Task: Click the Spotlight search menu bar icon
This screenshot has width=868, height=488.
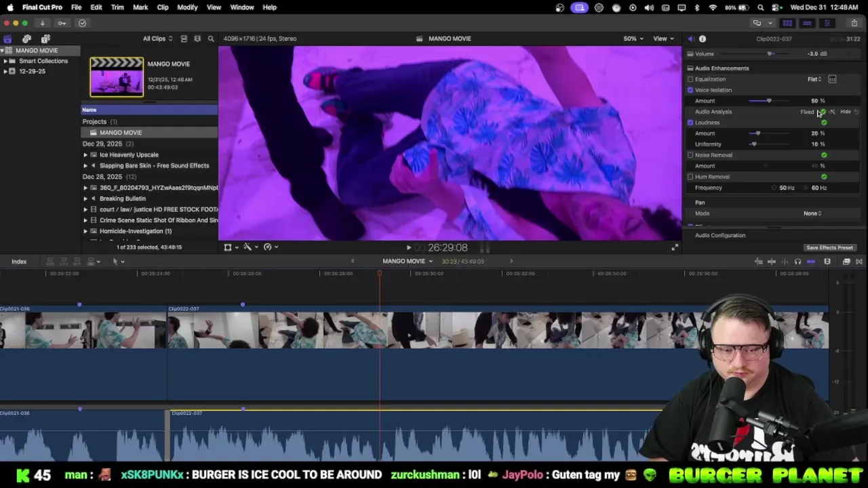Action: click(x=760, y=7)
